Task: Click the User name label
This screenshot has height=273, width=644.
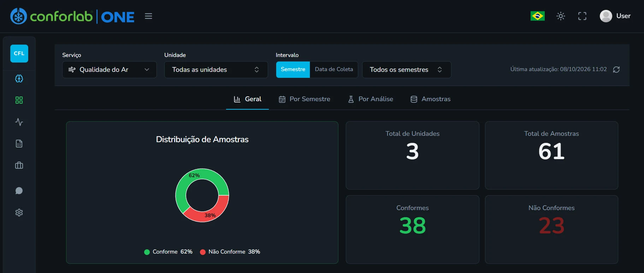Action: point(623,16)
